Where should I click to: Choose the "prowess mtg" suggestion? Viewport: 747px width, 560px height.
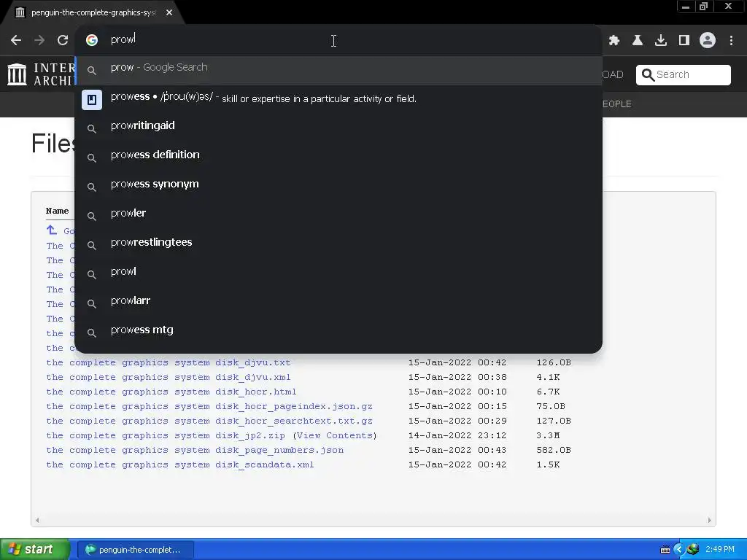[338, 332]
